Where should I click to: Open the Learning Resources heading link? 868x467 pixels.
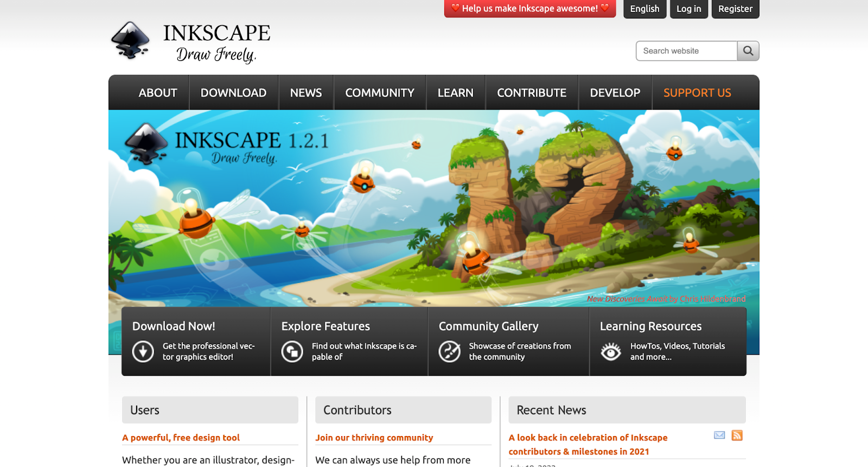[x=651, y=326]
